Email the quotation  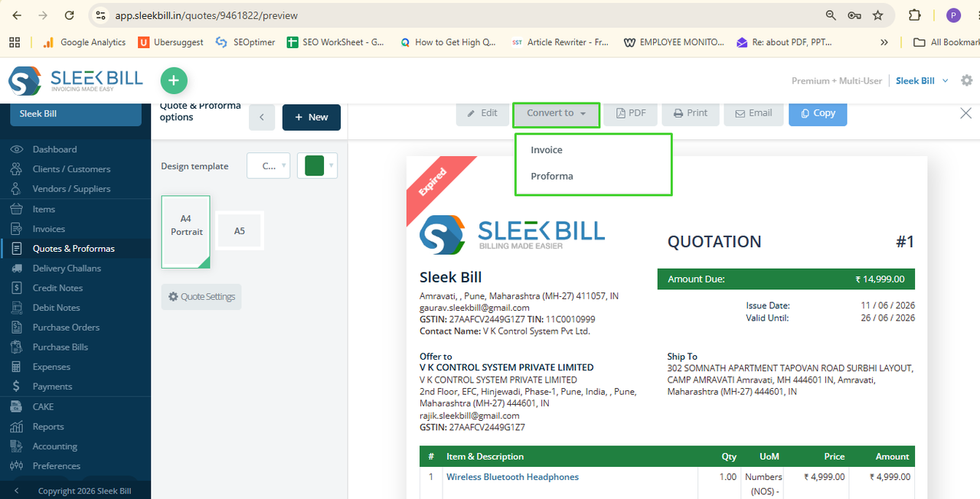click(753, 113)
